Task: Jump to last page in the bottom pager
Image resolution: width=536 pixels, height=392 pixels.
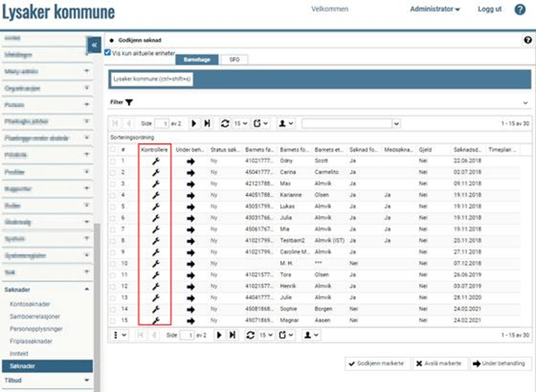Action: click(232, 335)
